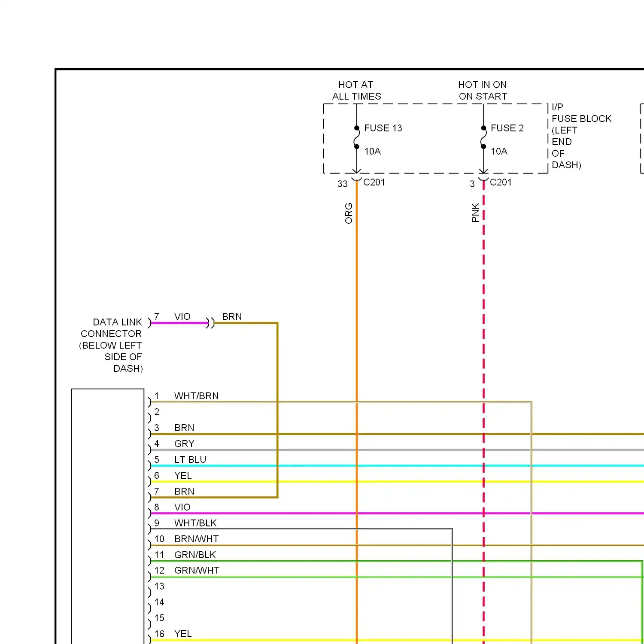The image size is (644, 644).
Task: Click the YEL label on pin 16
Action: click(183, 634)
